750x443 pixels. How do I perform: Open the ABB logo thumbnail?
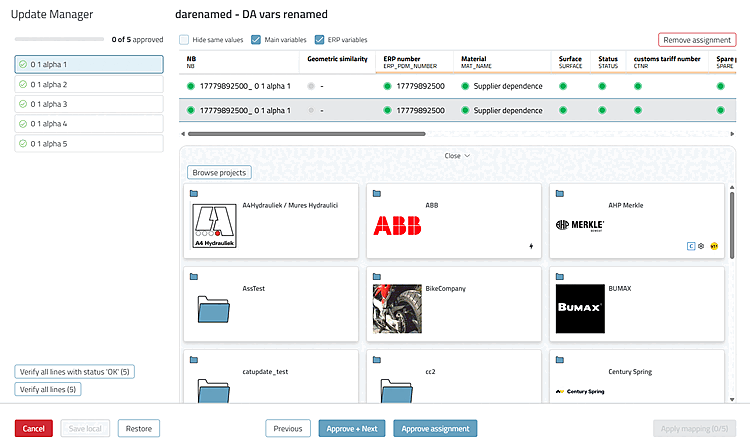pyautogui.click(x=397, y=226)
